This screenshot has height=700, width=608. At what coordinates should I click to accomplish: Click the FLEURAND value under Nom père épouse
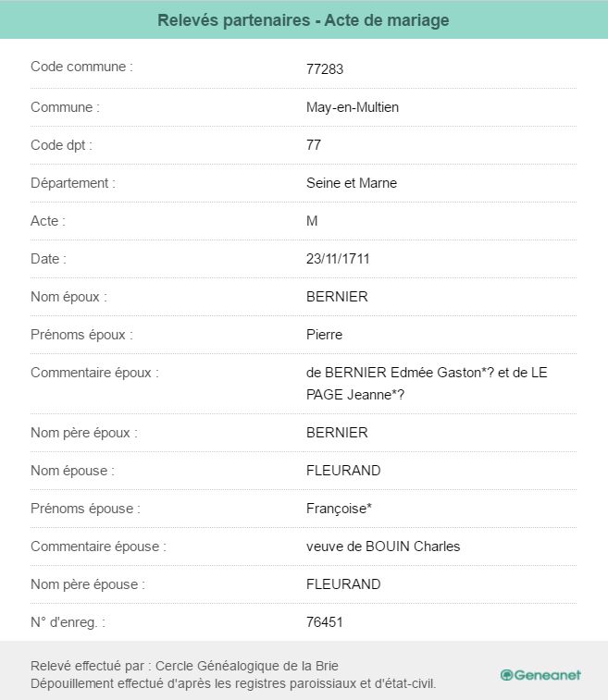tap(343, 584)
